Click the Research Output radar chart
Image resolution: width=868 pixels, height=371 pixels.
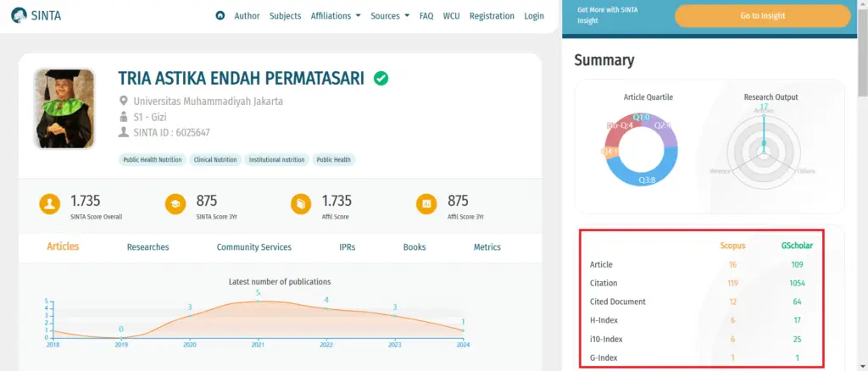(x=764, y=151)
